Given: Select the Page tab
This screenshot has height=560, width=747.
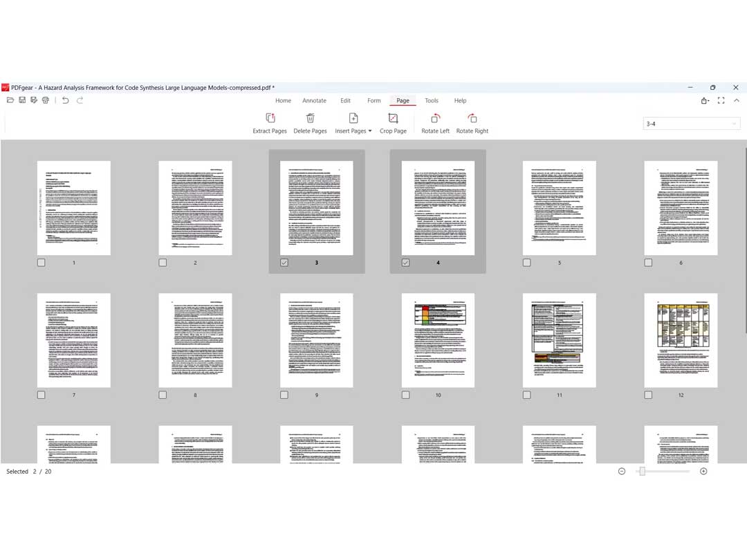Looking at the screenshot, I should [x=403, y=100].
